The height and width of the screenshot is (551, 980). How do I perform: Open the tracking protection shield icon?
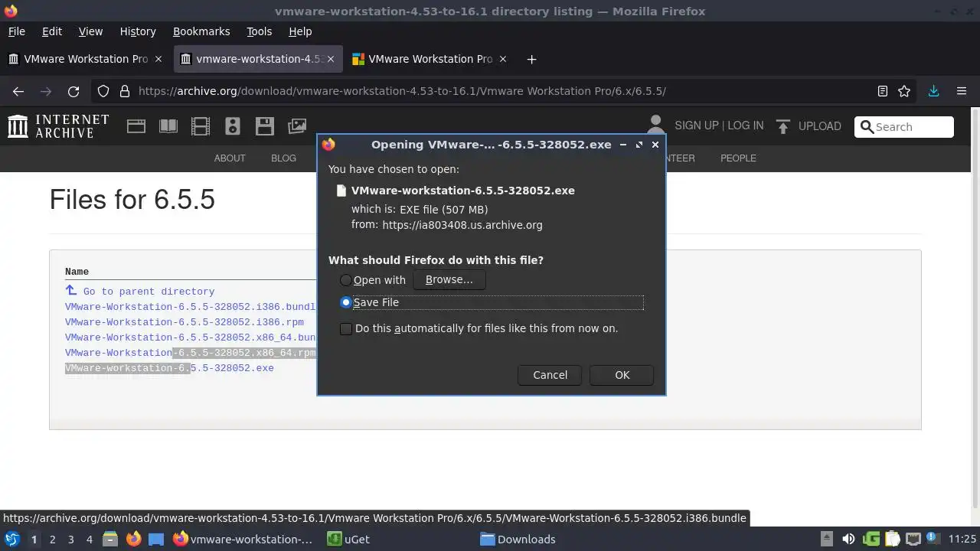click(103, 91)
